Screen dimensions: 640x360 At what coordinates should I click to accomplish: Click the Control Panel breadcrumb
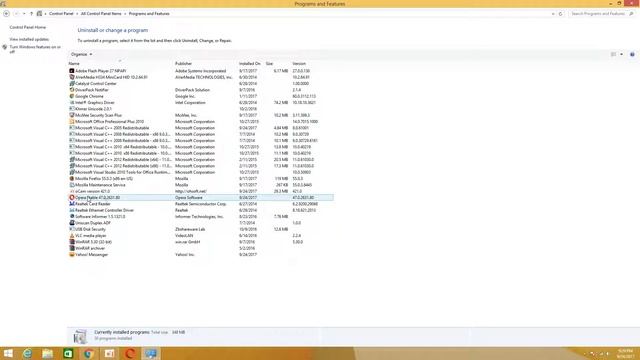[61, 13]
